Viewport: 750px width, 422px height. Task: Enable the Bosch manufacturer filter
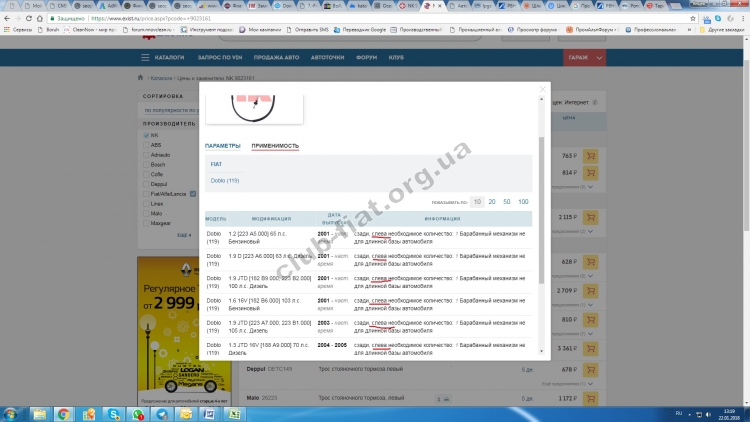pos(146,164)
